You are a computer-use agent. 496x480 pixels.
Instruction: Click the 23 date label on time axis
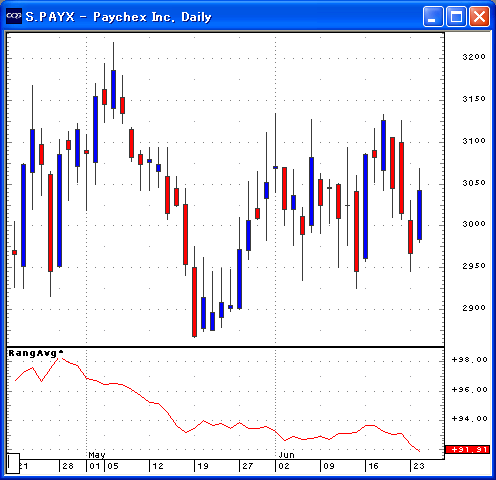pos(419,466)
